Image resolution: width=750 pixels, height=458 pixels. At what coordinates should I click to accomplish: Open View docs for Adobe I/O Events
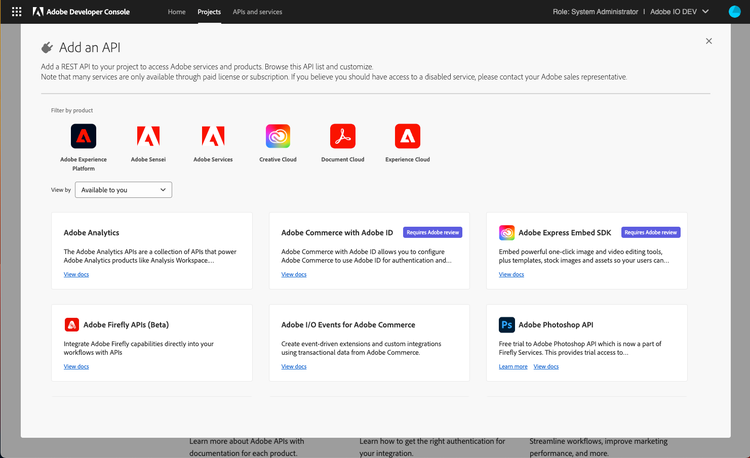[294, 367]
